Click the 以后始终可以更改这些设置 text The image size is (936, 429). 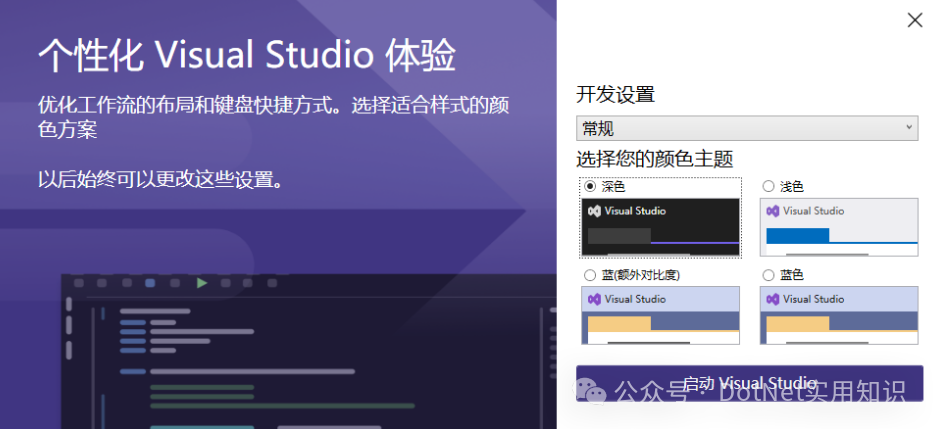(161, 179)
